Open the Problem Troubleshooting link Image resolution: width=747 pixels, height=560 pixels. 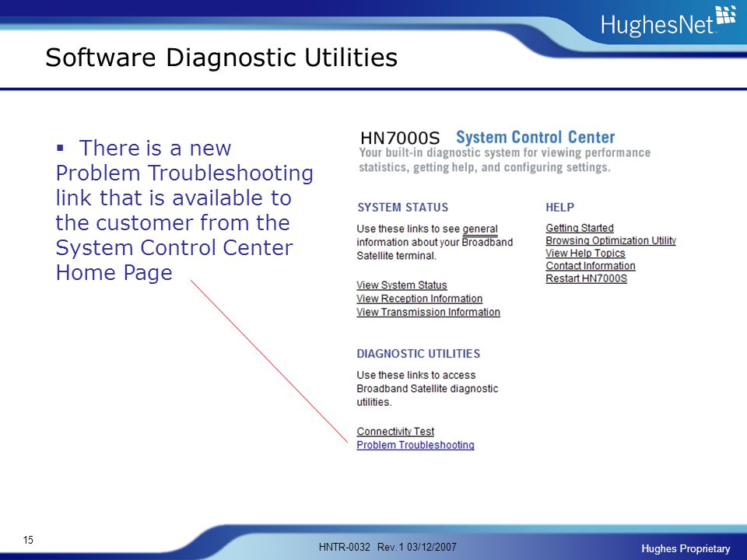416,445
